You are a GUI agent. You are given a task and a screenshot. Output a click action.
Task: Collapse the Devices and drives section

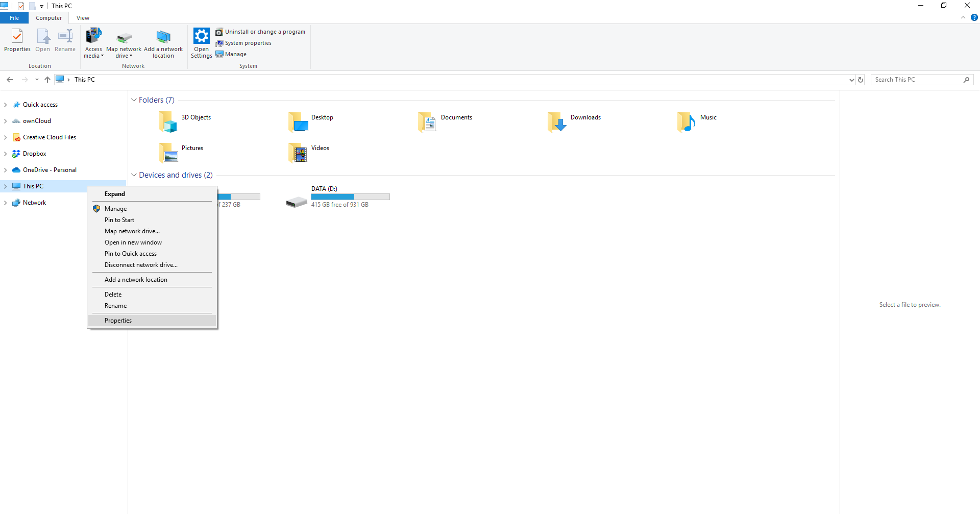coord(134,175)
